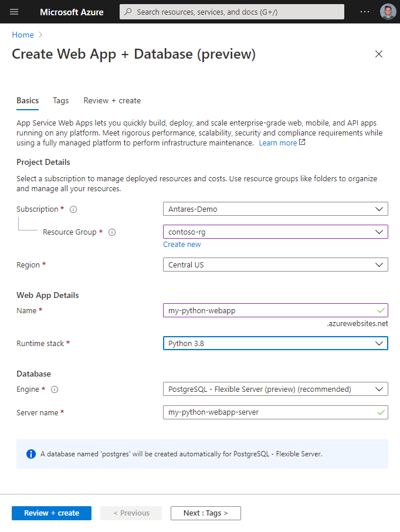
Task: Open the hamburger portal menu
Action: 14,12
